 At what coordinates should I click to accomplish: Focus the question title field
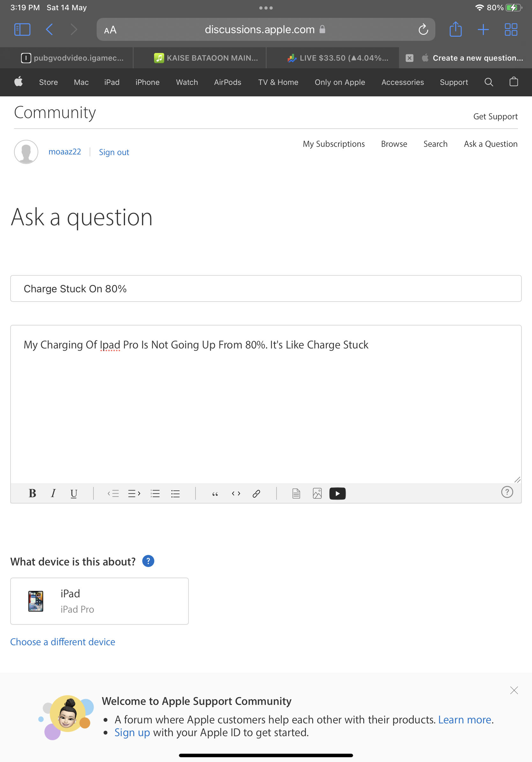266,288
